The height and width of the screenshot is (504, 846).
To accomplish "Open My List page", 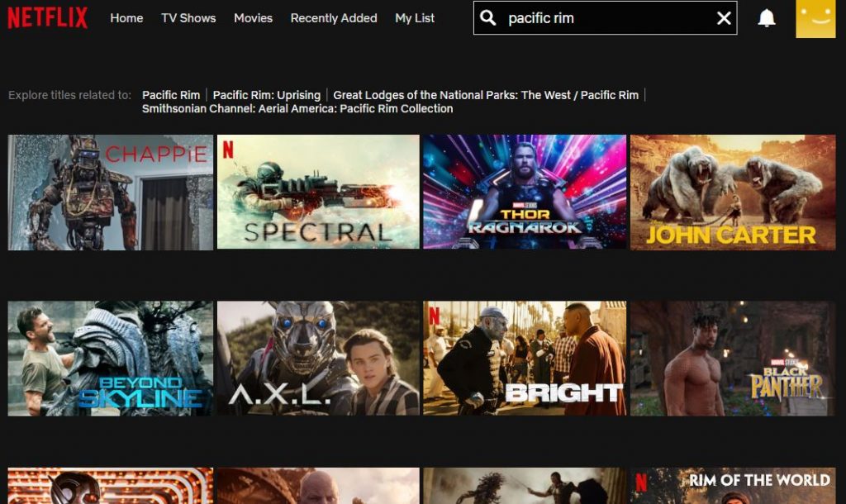I will click(x=415, y=18).
